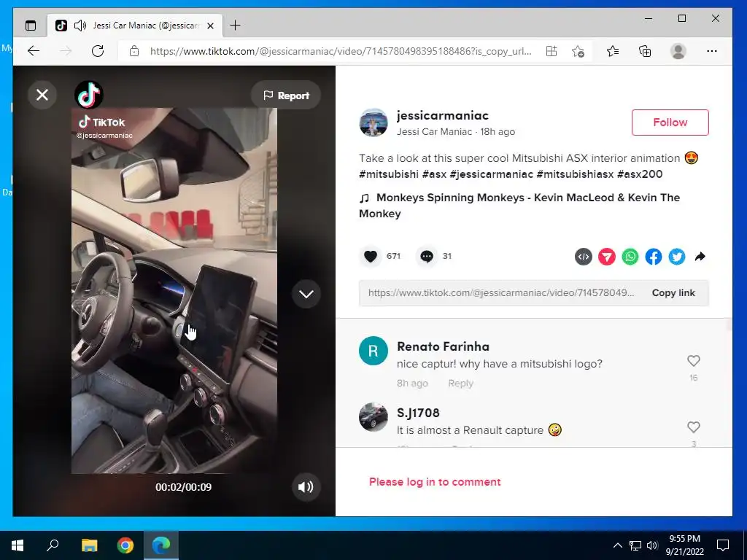
Task: View site information lock icon
Action: click(x=134, y=51)
